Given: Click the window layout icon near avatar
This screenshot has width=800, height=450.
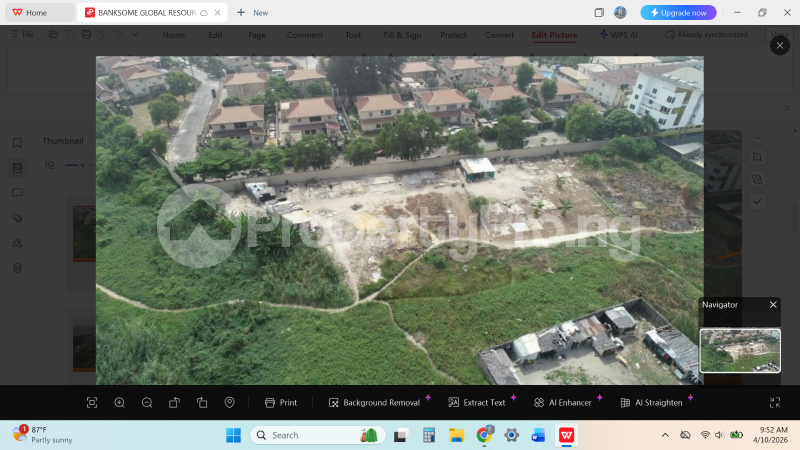Looking at the screenshot, I should click(x=599, y=13).
